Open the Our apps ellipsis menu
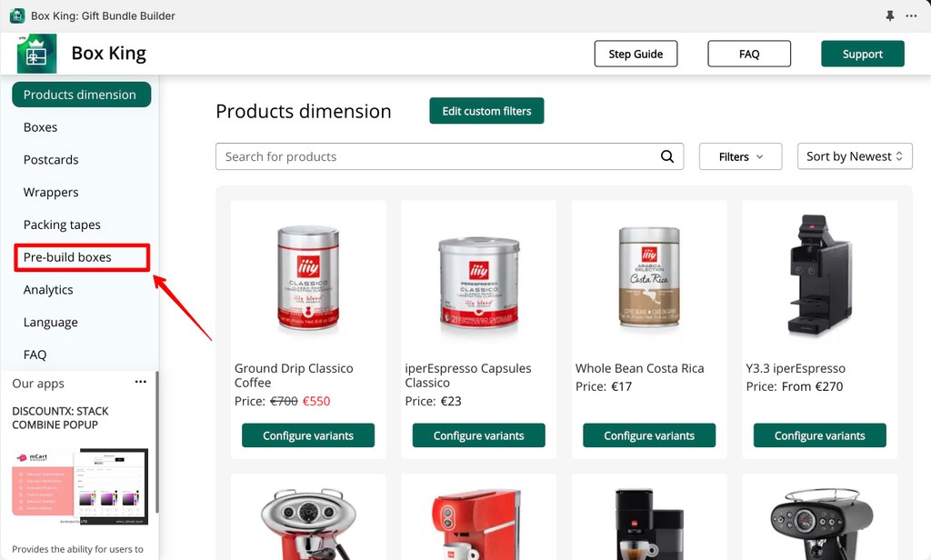Viewport: 931px width, 560px height. tap(140, 382)
